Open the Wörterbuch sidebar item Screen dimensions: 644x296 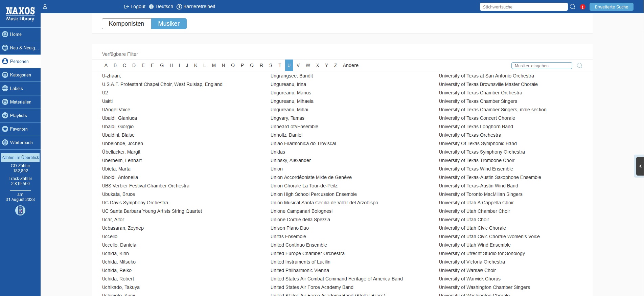pos(20,142)
